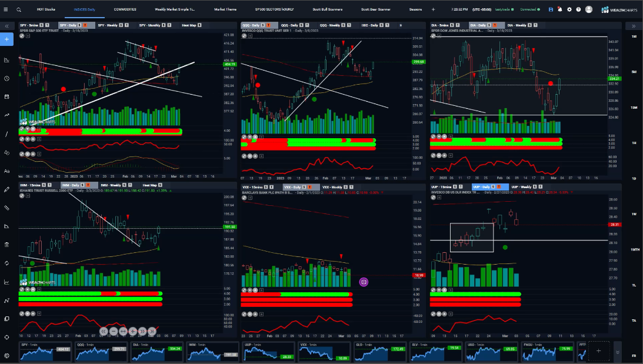Switch to the HOT Stocks workspace tab
The width and height of the screenshot is (643, 364).
click(46, 9)
